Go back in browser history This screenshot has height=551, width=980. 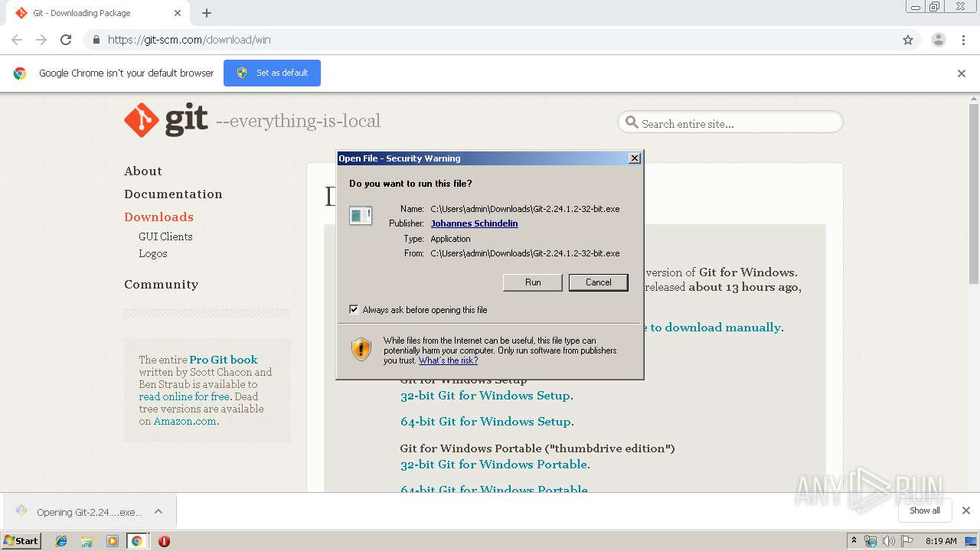17,40
